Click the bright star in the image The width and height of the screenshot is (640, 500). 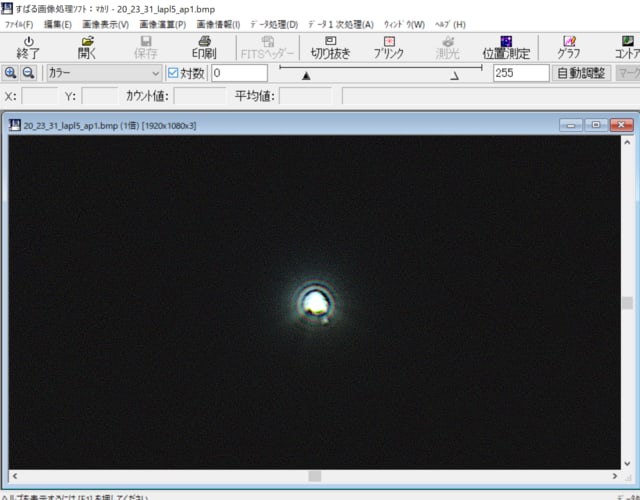point(315,302)
